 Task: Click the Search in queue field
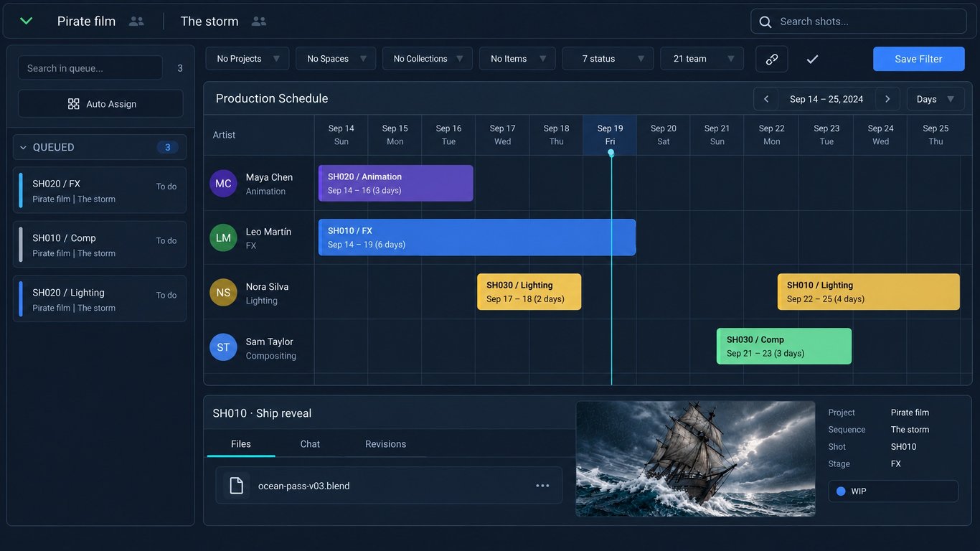pos(90,68)
